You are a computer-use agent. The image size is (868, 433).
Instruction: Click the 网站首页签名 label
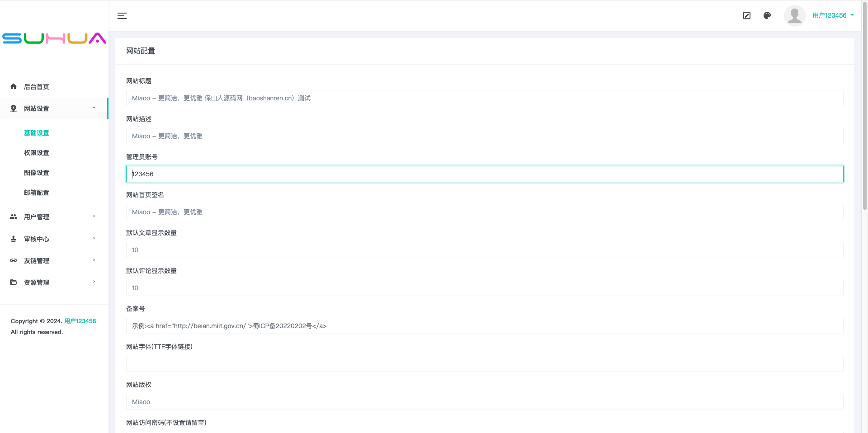(145, 195)
